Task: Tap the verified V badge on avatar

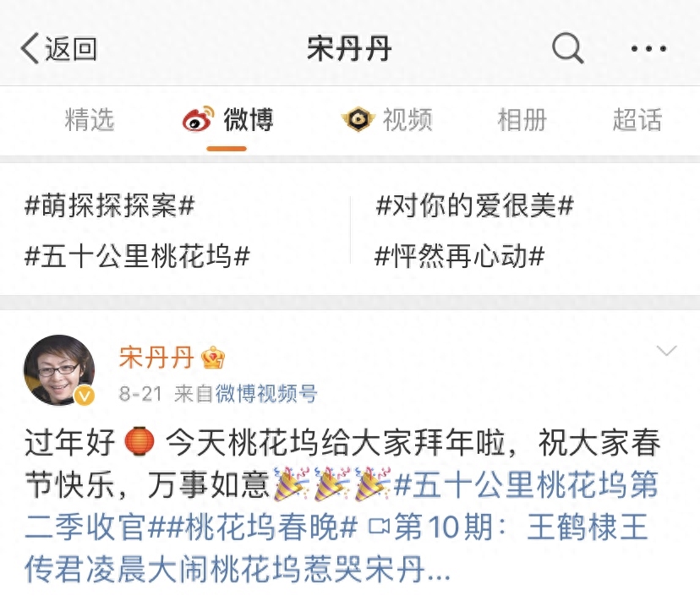Action: [x=85, y=396]
